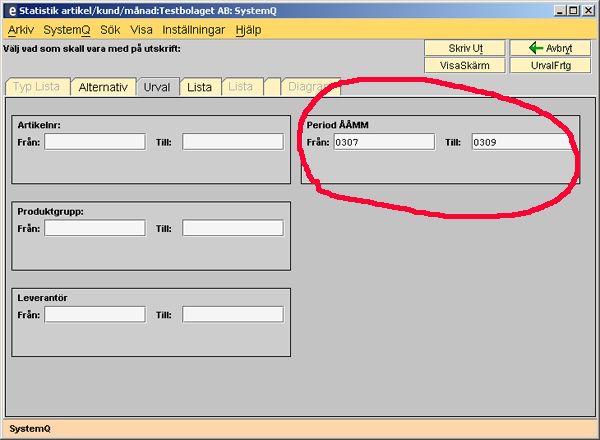Focus the Produktgrupp Till field
The width and height of the screenshot is (600, 440).
pyautogui.click(x=232, y=228)
